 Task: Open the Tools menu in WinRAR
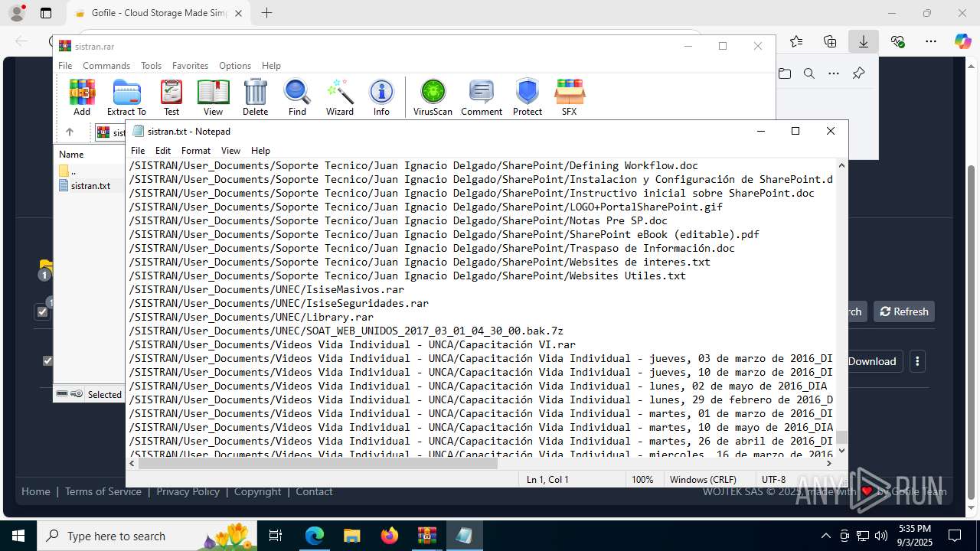[x=151, y=66]
